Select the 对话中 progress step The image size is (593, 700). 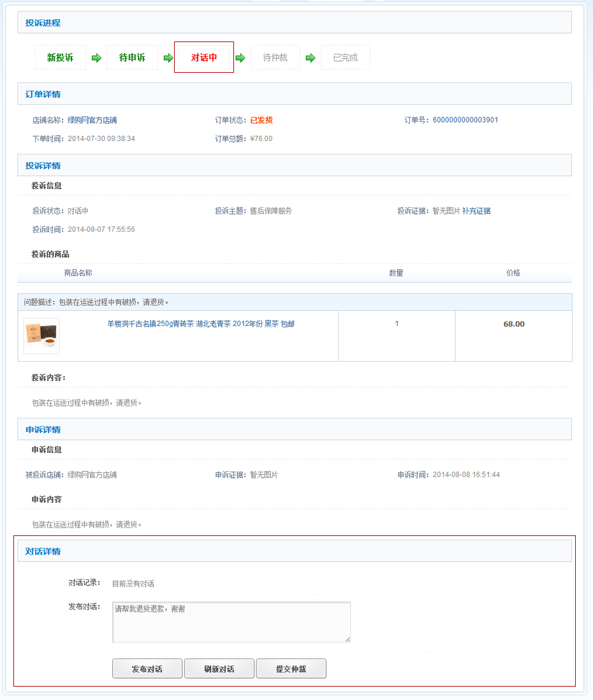[x=204, y=57]
